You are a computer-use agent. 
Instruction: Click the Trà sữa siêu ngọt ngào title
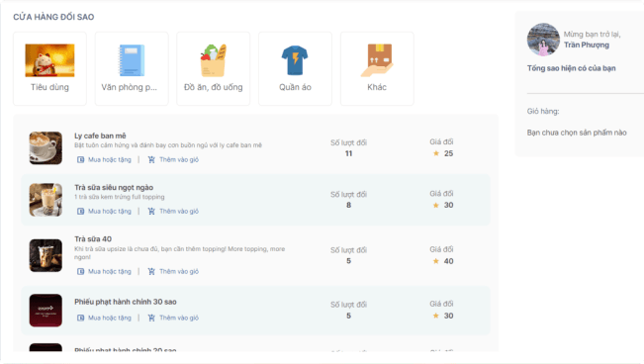114,187
